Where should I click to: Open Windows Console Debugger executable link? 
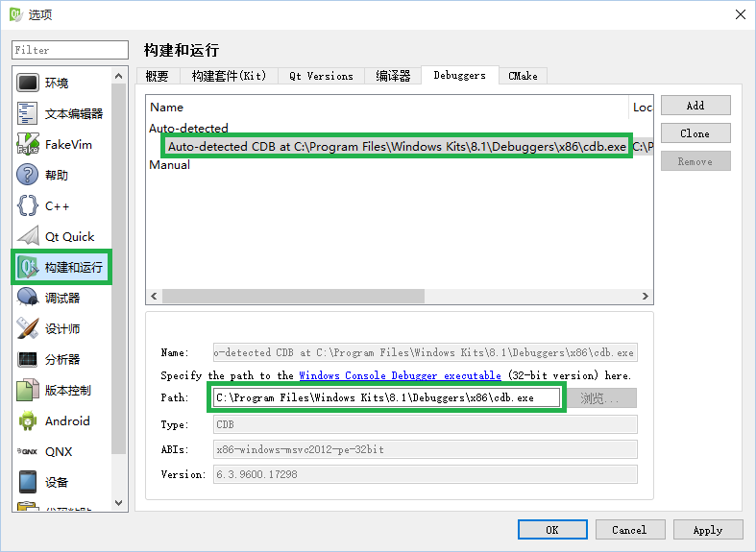click(x=401, y=375)
